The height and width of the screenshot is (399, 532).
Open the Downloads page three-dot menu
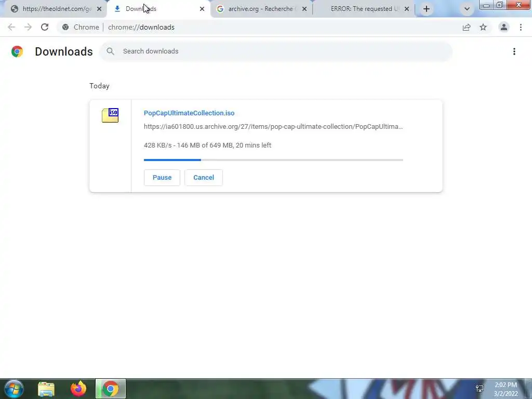tap(514, 51)
